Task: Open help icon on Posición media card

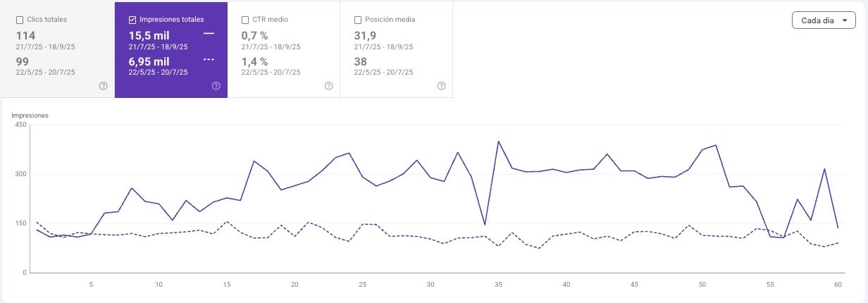Action: coord(441,86)
